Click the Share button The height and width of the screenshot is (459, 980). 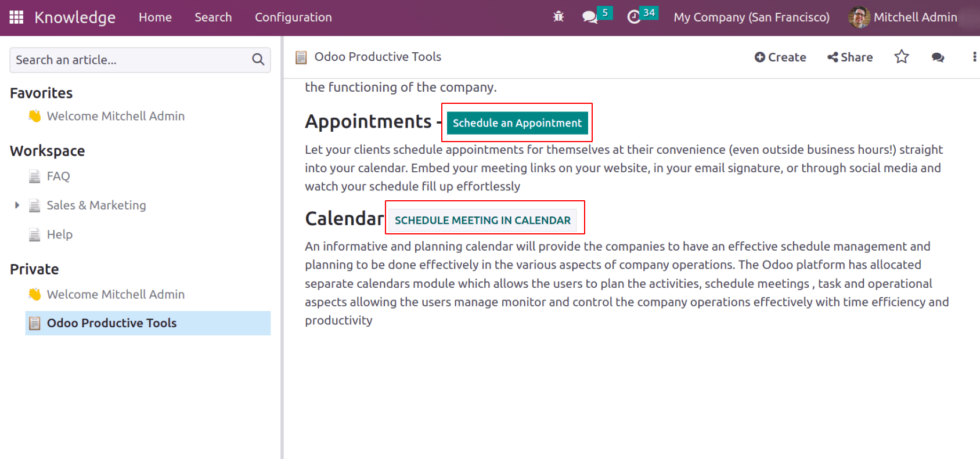coord(850,57)
